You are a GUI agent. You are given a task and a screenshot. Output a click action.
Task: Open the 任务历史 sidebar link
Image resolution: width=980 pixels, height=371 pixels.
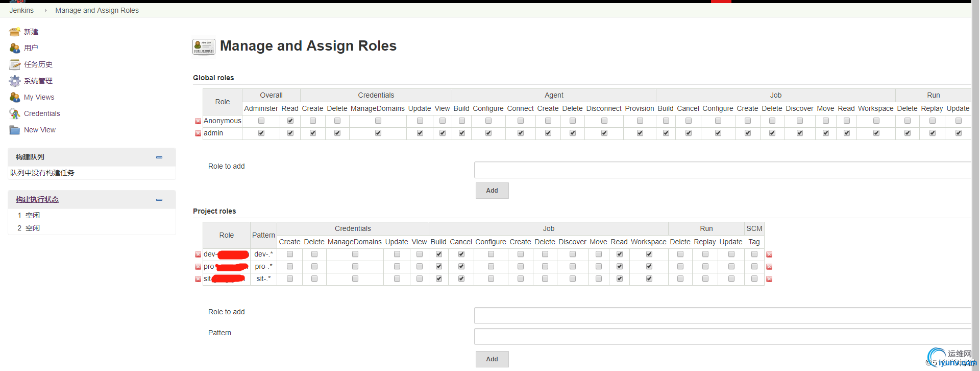pos(38,64)
